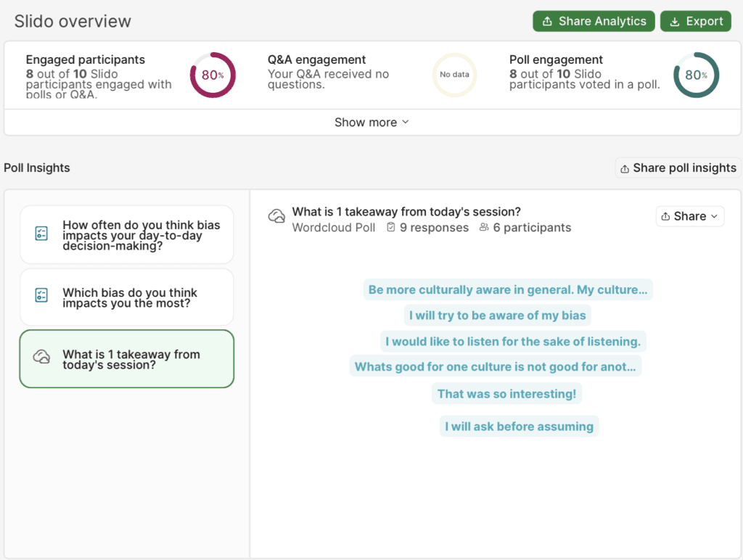
Task: Click the Engaged participants 80% progress ring
Action: coord(212,75)
